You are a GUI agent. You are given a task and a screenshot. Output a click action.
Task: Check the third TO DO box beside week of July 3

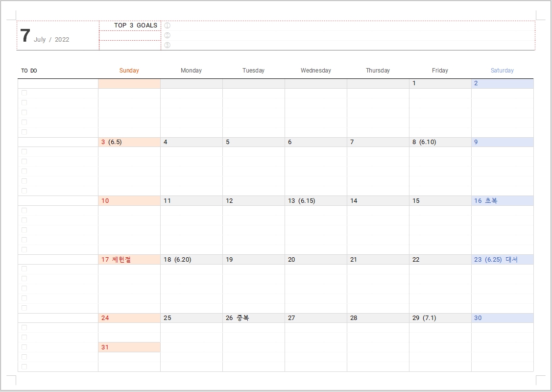pyautogui.click(x=24, y=171)
